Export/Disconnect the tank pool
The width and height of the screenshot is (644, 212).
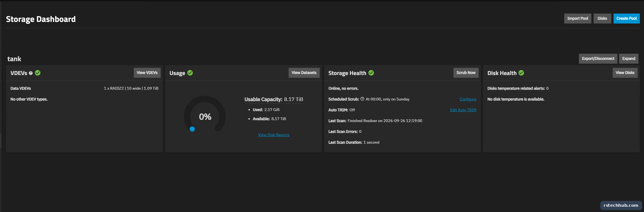598,59
